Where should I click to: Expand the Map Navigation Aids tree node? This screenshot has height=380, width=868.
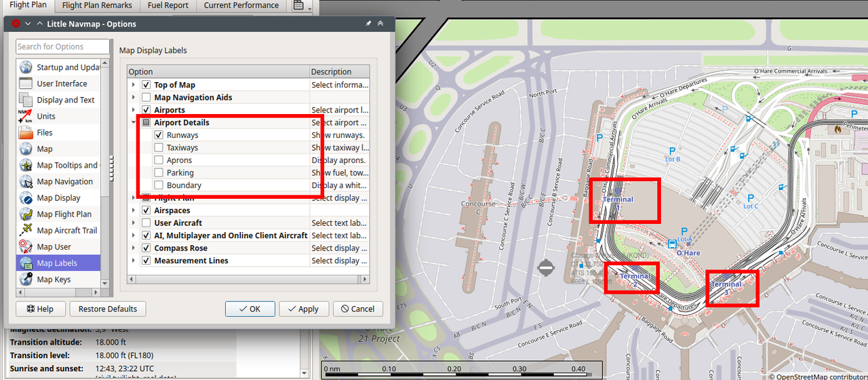point(133,98)
